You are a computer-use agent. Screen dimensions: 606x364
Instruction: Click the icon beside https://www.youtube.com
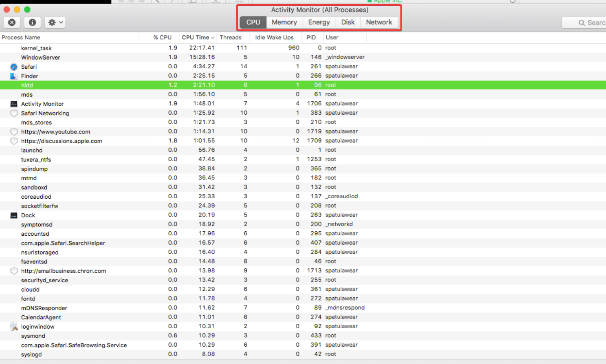[x=14, y=131]
